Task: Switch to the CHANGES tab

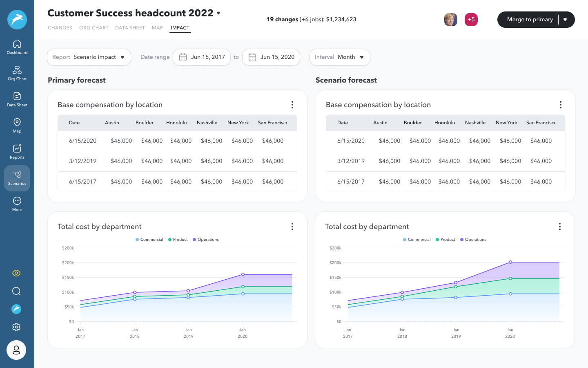Action: tap(60, 28)
